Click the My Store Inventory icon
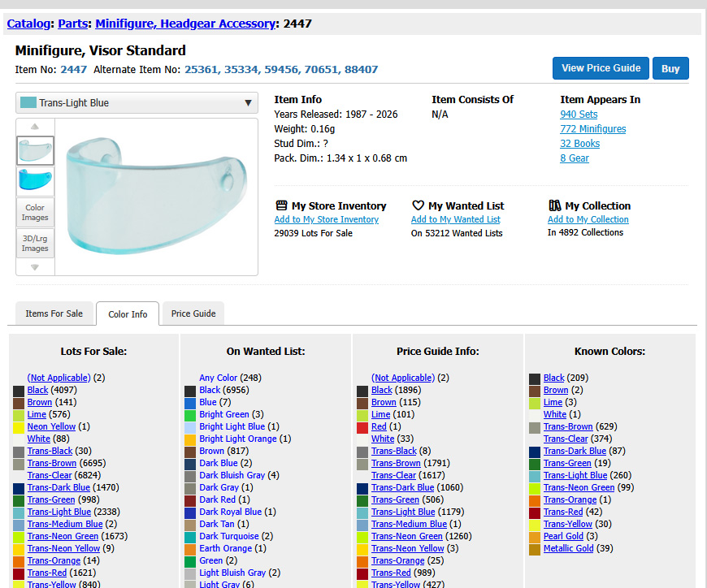Screen dimensions: 707x588 [281, 205]
